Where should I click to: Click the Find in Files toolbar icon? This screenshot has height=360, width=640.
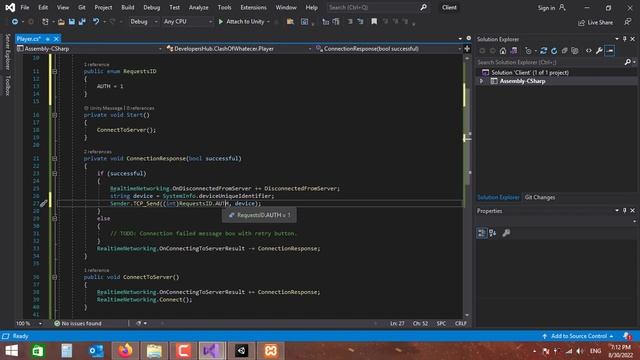(x=290, y=22)
